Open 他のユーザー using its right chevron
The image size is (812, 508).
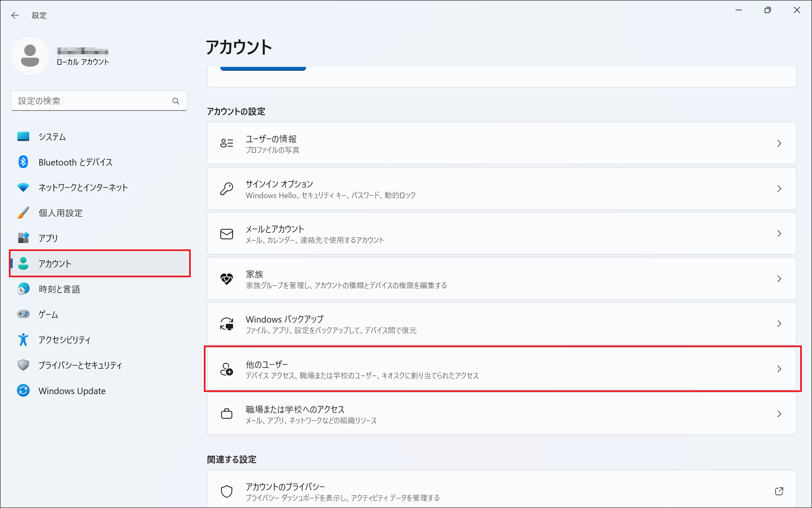coord(779,369)
